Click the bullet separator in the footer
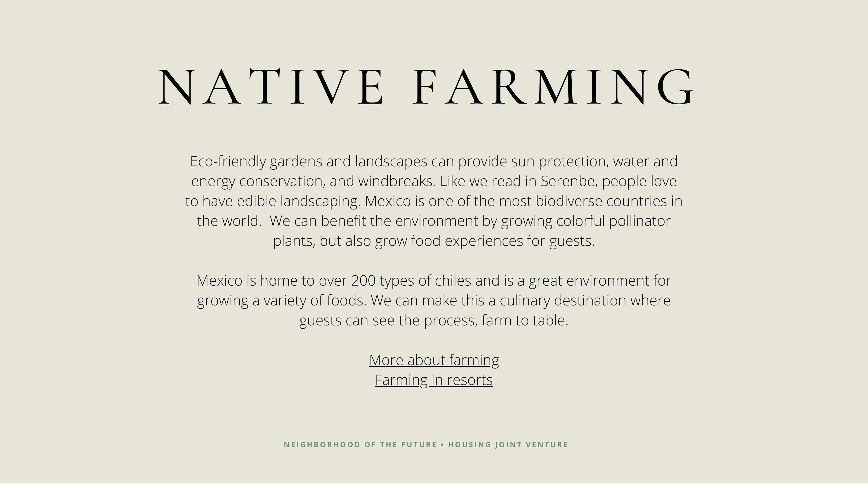This screenshot has height=488, width=868. [442, 445]
